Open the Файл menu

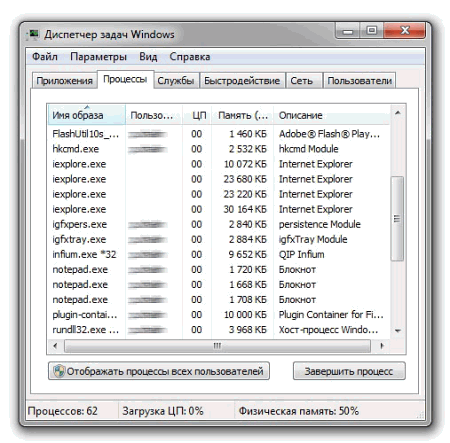[x=45, y=57]
